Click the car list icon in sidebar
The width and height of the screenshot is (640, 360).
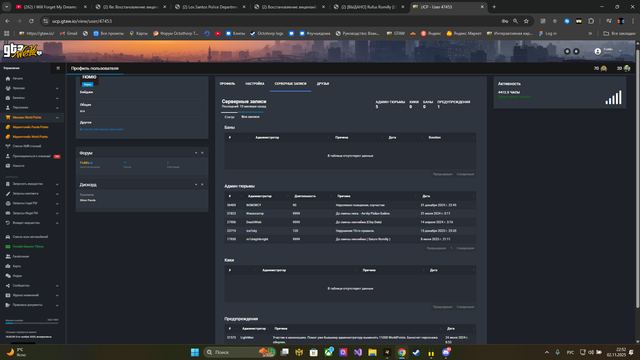coord(8,237)
